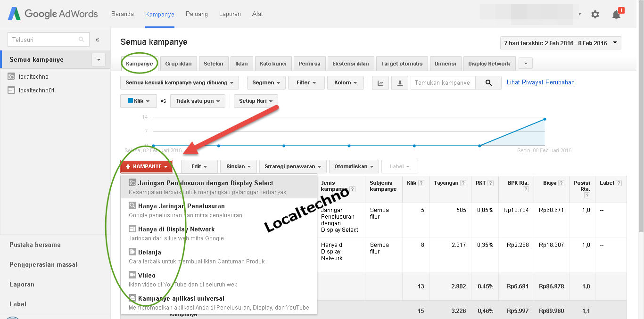This screenshot has height=319, width=644.
Task: Open the settings gear icon
Action: coord(595,14)
